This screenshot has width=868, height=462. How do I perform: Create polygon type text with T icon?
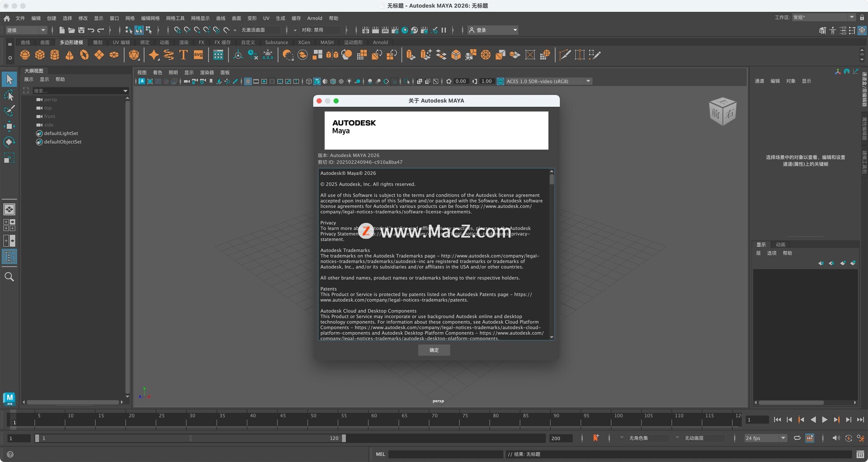coord(184,55)
